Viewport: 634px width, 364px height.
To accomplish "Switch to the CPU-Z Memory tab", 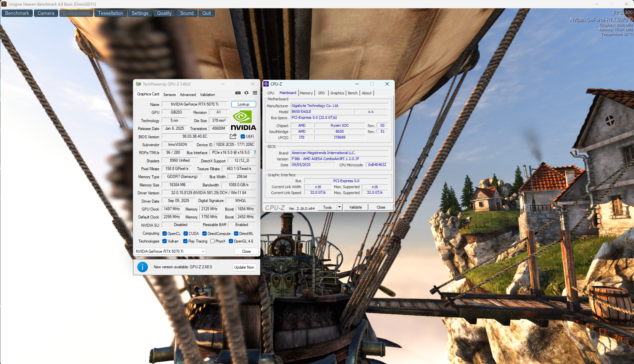I will coord(306,93).
